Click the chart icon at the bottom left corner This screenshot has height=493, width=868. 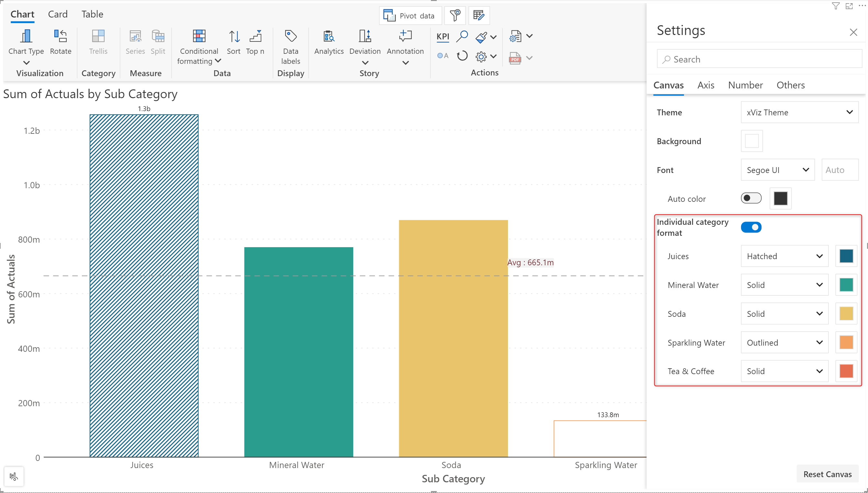pyautogui.click(x=14, y=477)
